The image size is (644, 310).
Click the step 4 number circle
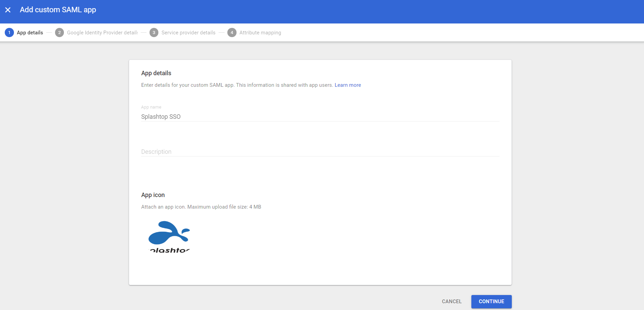tap(232, 33)
